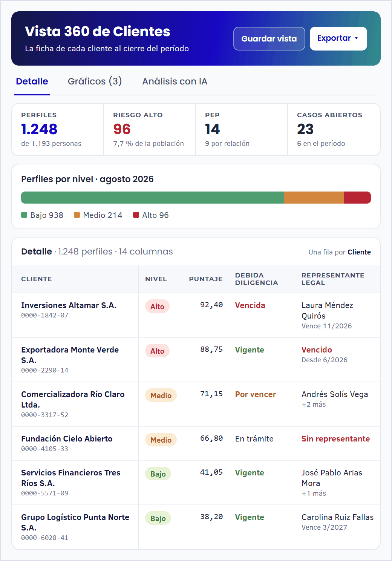Click the Medio badge for Comercializadora Río Claro

click(161, 395)
